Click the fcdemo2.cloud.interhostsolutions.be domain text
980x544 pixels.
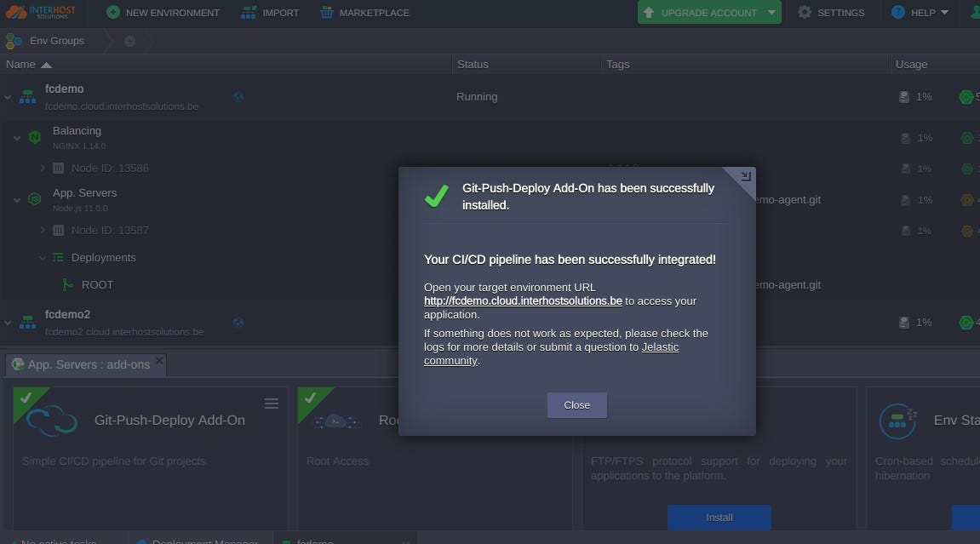click(x=124, y=332)
